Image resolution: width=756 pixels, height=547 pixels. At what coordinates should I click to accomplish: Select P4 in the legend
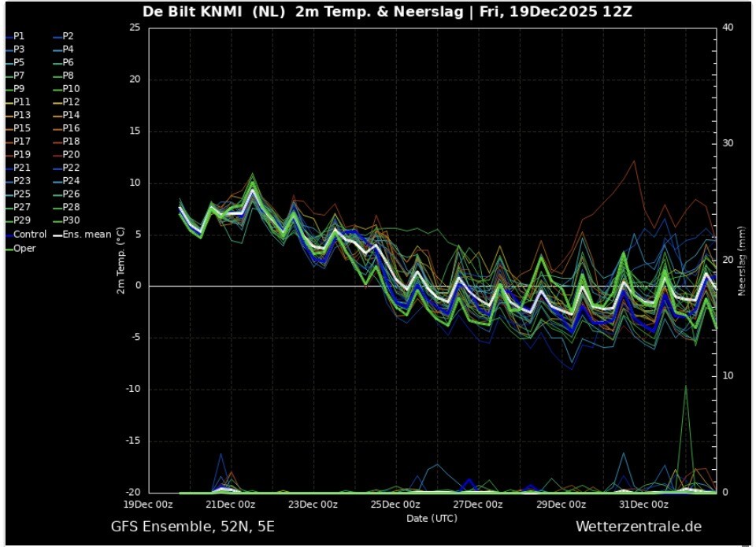pyautogui.click(x=65, y=49)
